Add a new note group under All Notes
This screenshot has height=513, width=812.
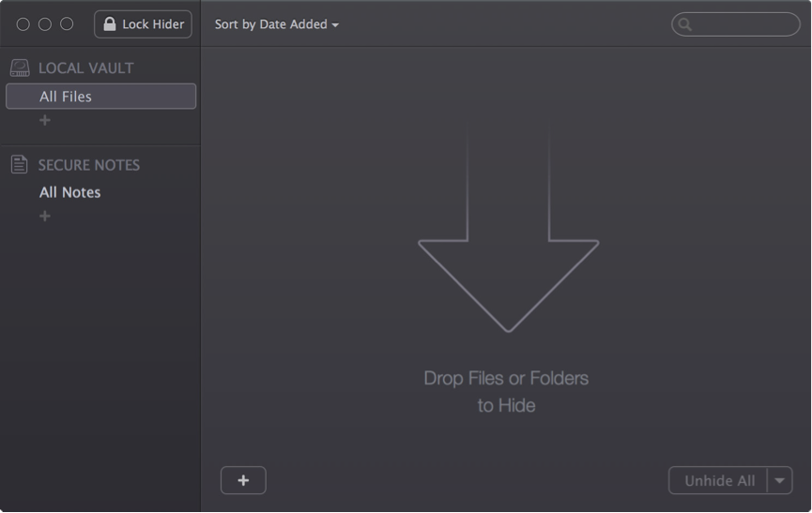point(45,216)
